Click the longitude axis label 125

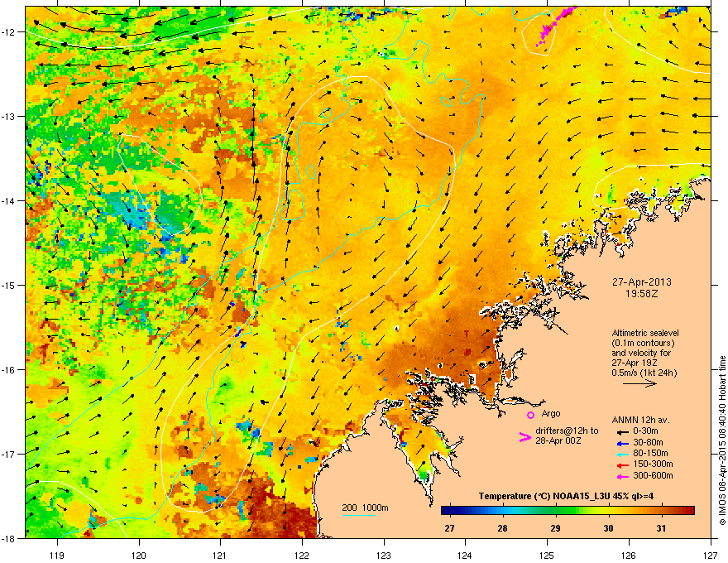pyautogui.click(x=547, y=555)
